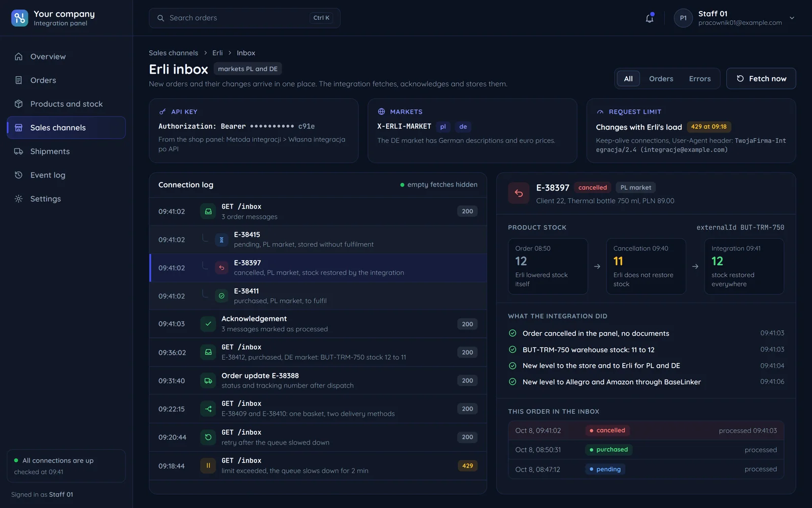This screenshot has height=508, width=812.
Task: Click the Erli breadcrumb link
Action: (217, 53)
